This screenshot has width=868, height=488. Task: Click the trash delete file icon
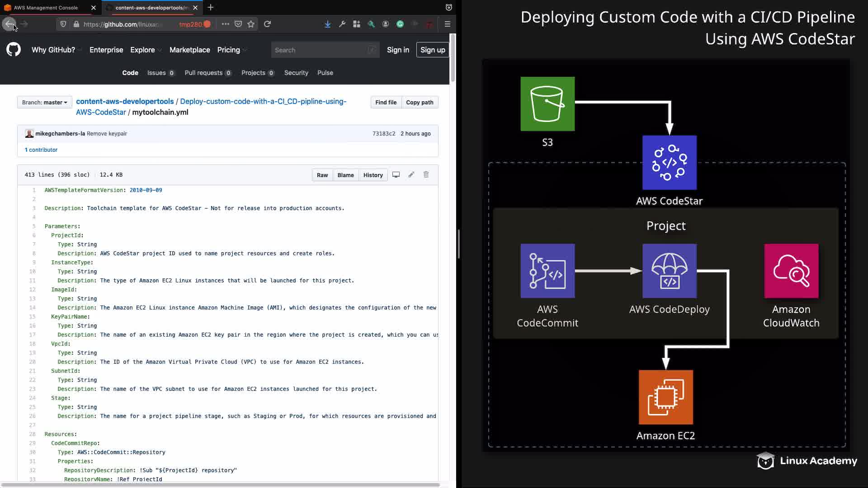426,175
